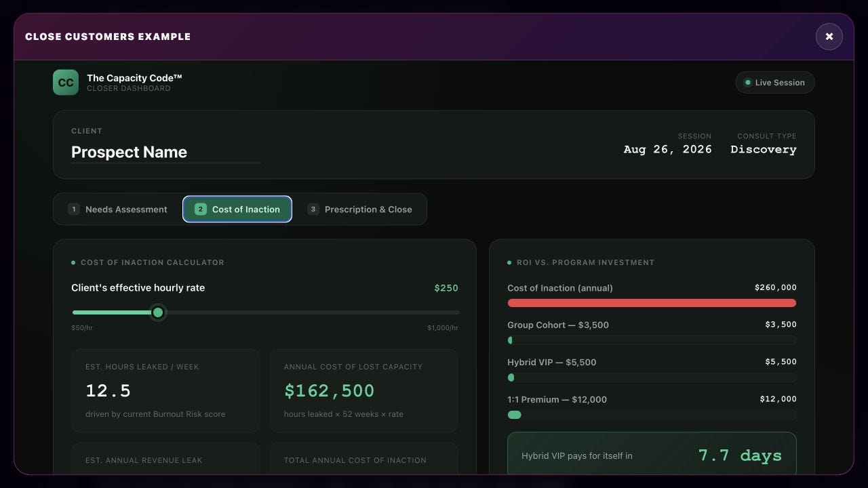868x488 pixels.
Task: Click the $1,000/hr maximum label
Action: click(x=443, y=328)
